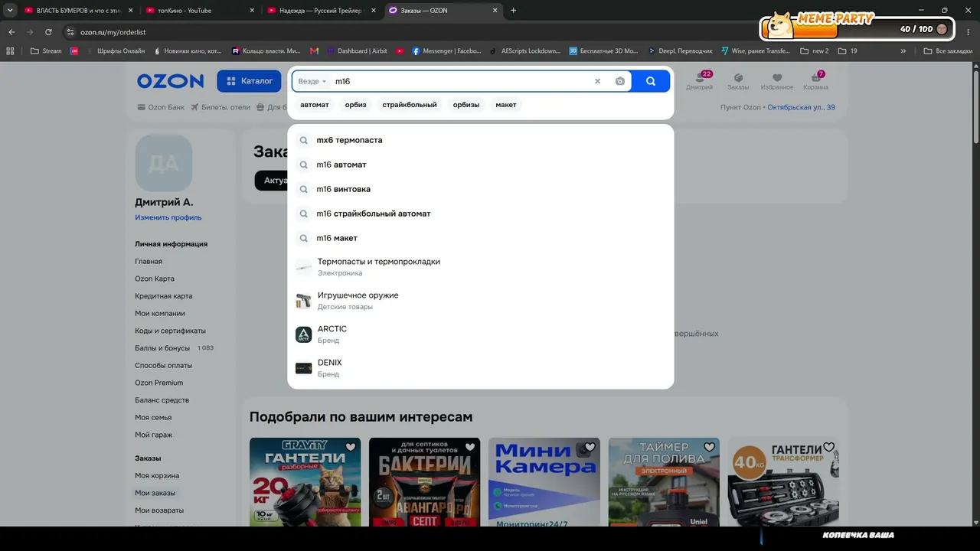Open Мои компании in the sidebar
The image size is (980, 551).
(160, 314)
